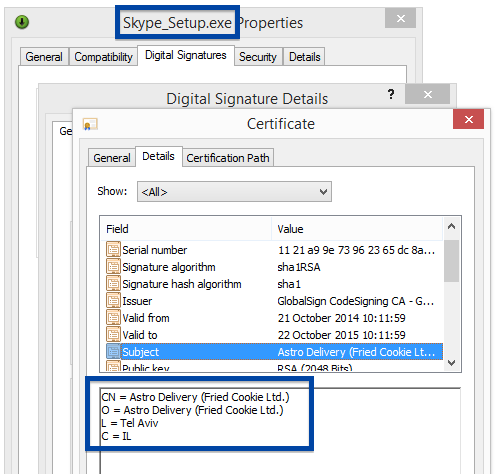
Task: Click the Field column header
Action: (x=186, y=229)
